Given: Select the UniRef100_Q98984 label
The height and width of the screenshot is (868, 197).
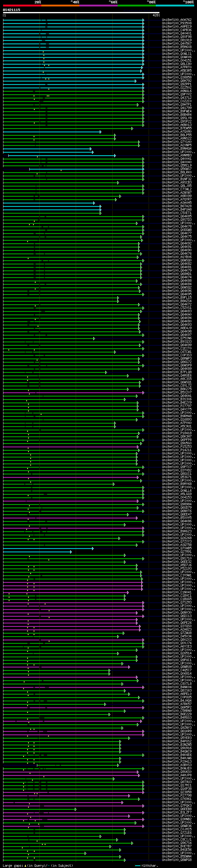Looking at the screenshot, I should [x=177, y=504].
